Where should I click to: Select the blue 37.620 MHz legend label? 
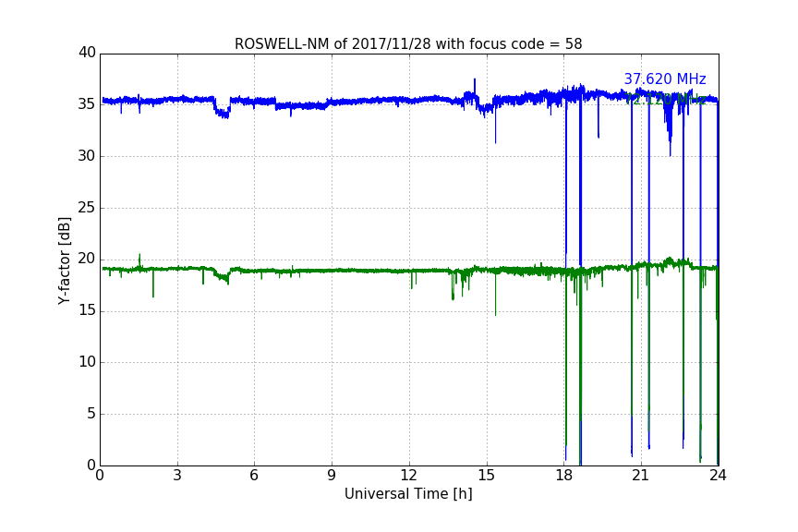pos(665,79)
